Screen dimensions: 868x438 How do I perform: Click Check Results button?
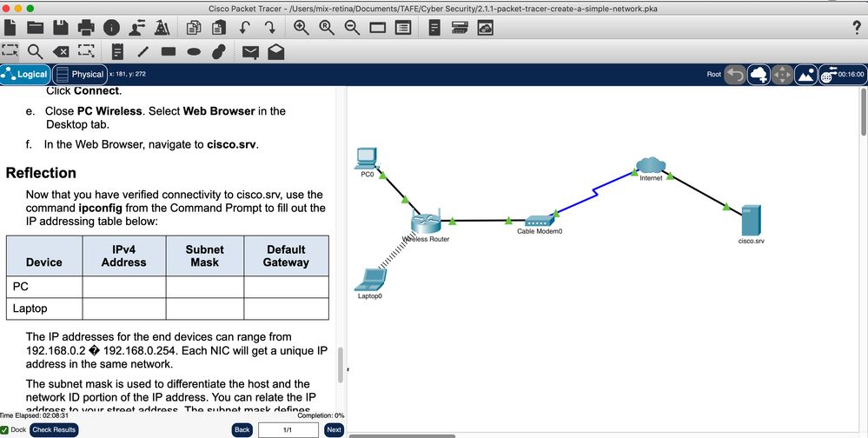click(x=54, y=429)
